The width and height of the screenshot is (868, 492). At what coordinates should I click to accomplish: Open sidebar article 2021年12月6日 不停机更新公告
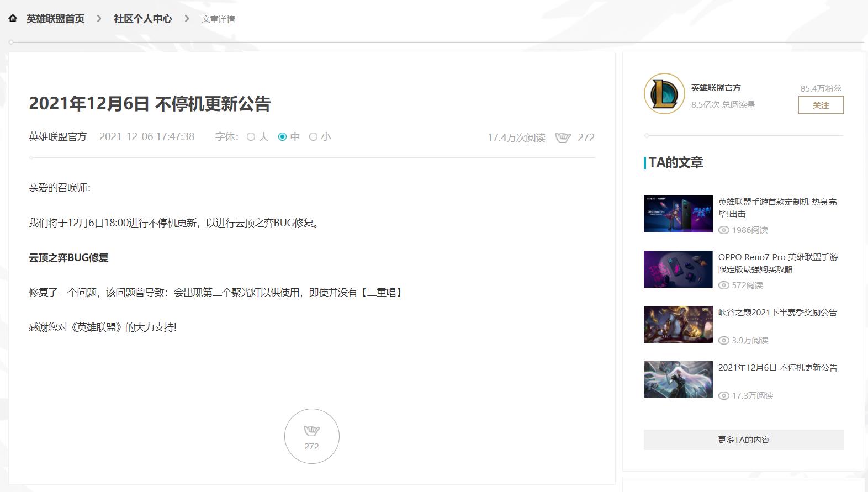778,368
